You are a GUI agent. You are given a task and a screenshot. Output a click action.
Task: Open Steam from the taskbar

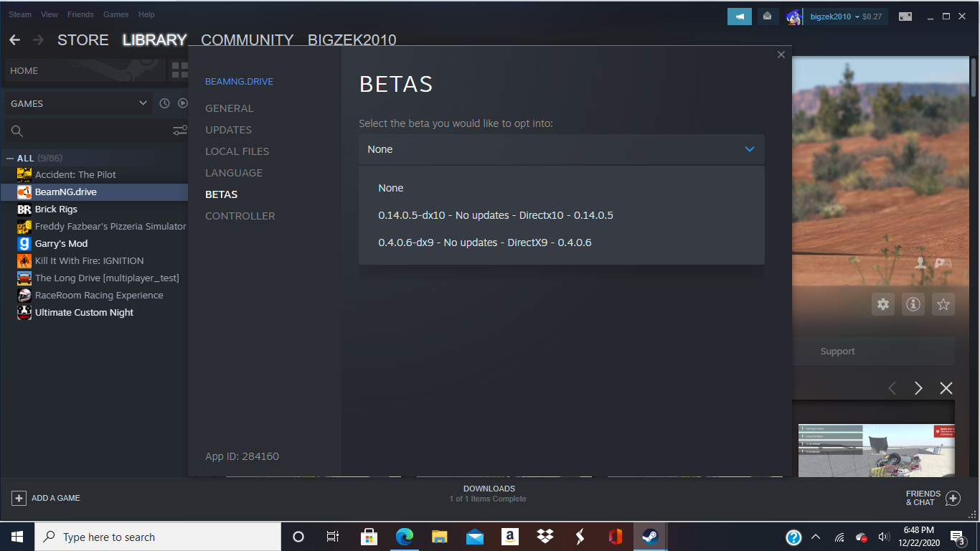click(650, 537)
